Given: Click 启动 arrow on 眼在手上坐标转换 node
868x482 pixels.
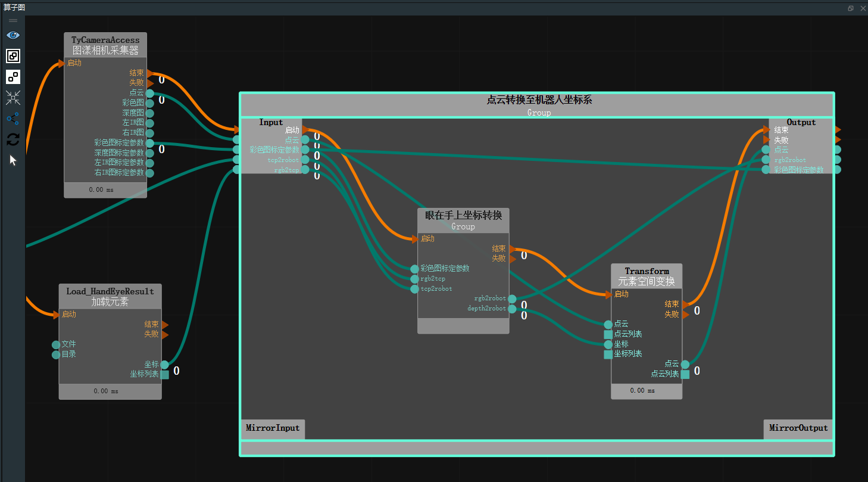Looking at the screenshot, I should coord(415,239).
